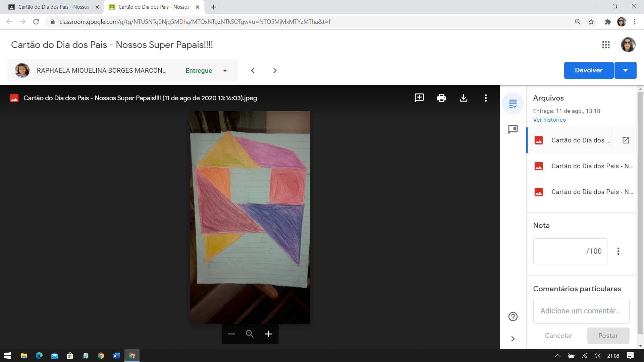Select second attached file in Arquivos list
Viewport: 644px width, 362px height.
pyautogui.click(x=582, y=166)
